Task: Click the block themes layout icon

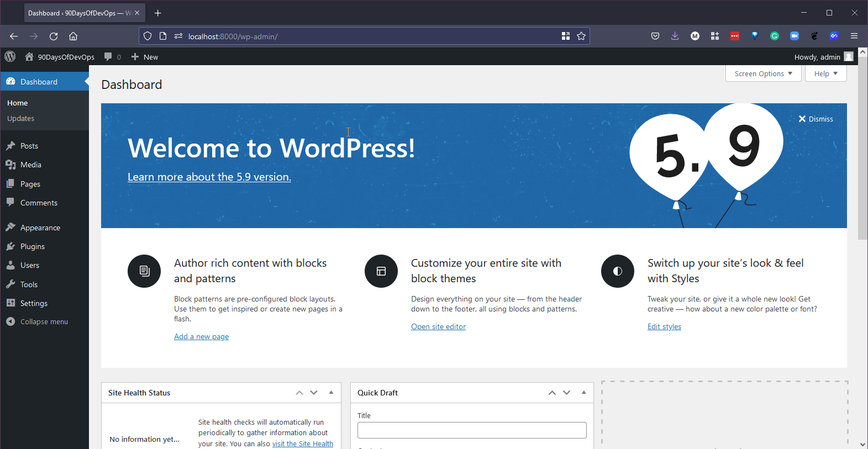Action: click(x=381, y=271)
